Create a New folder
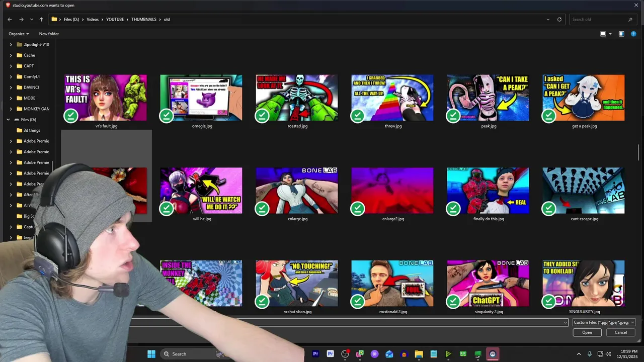Screen dimensions: 644x362 coord(49,34)
